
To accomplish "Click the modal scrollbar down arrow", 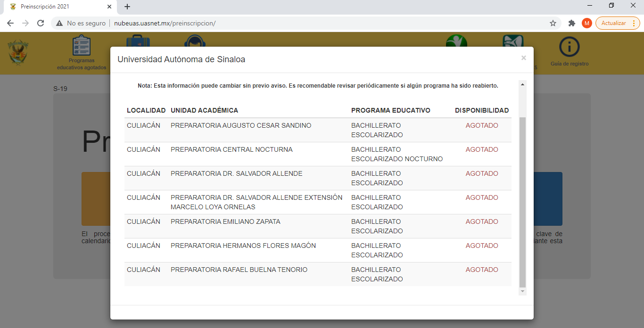I will (x=522, y=292).
